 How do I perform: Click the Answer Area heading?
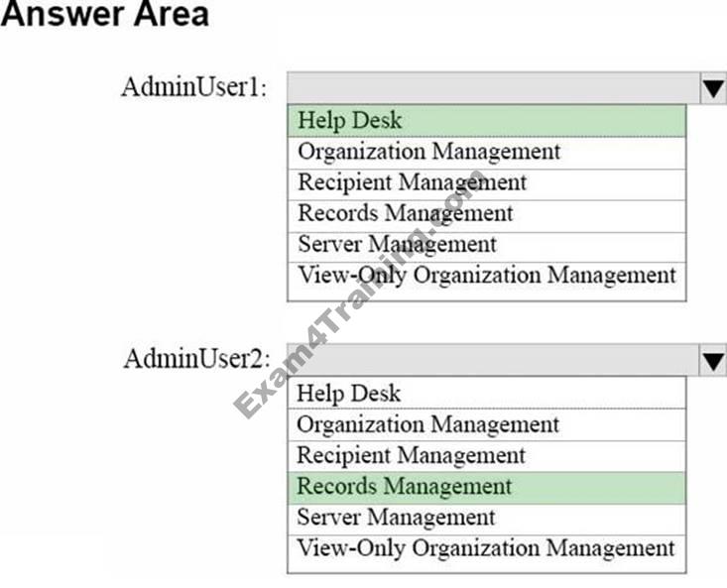pos(105,17)
